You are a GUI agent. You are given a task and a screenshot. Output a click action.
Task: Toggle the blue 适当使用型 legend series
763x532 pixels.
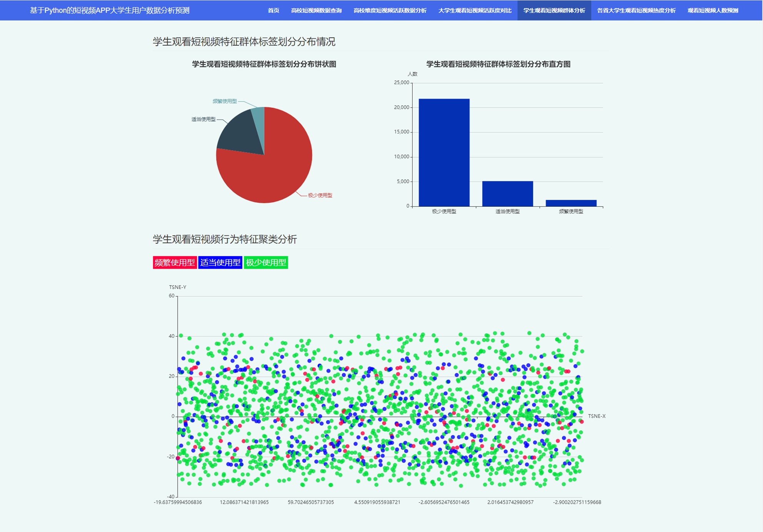click(220, 263)
